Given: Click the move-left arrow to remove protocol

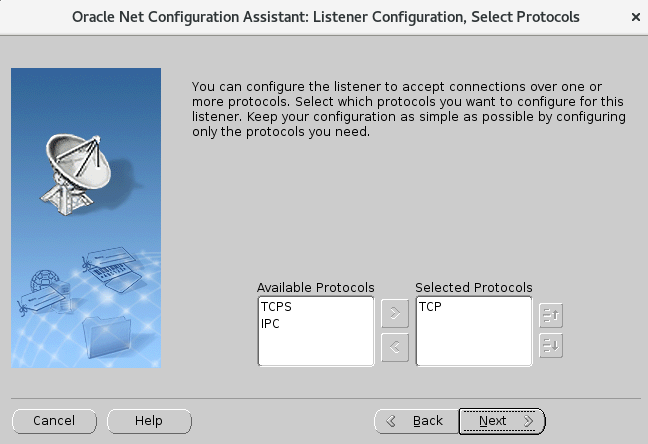Looking at the screenshot, I should click(x=395, y=347).
